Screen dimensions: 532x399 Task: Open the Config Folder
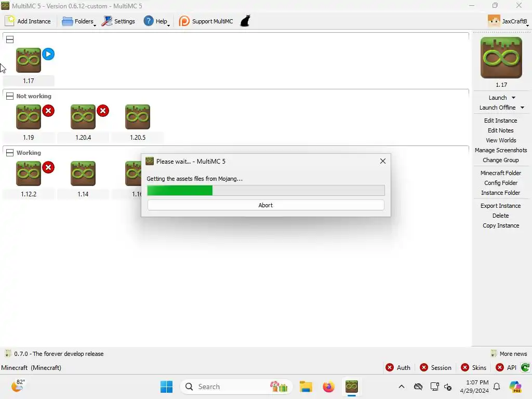(500, 183)
